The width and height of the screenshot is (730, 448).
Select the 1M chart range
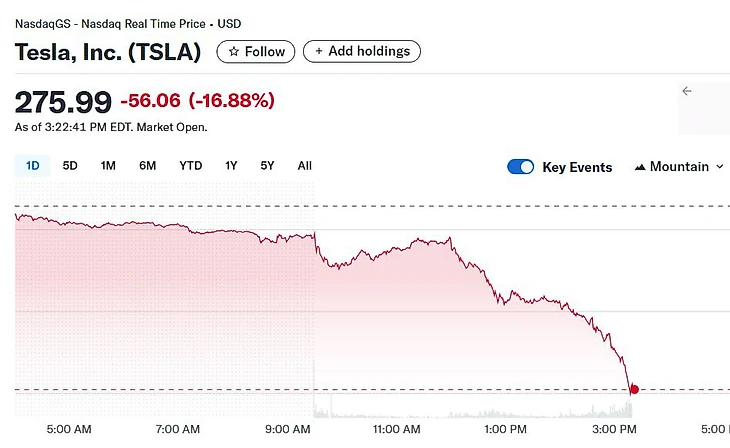tap(108, 166)
